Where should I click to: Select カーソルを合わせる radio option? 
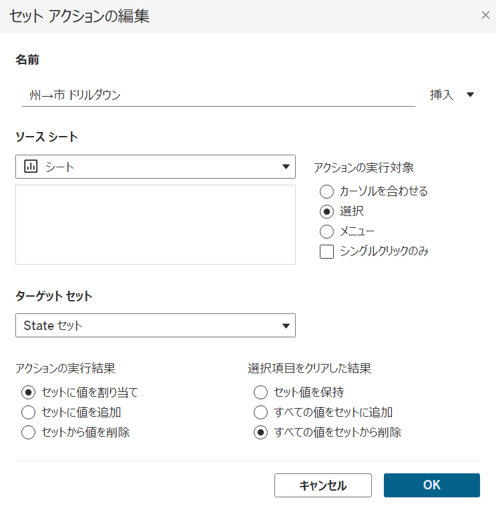coord(327,191)
